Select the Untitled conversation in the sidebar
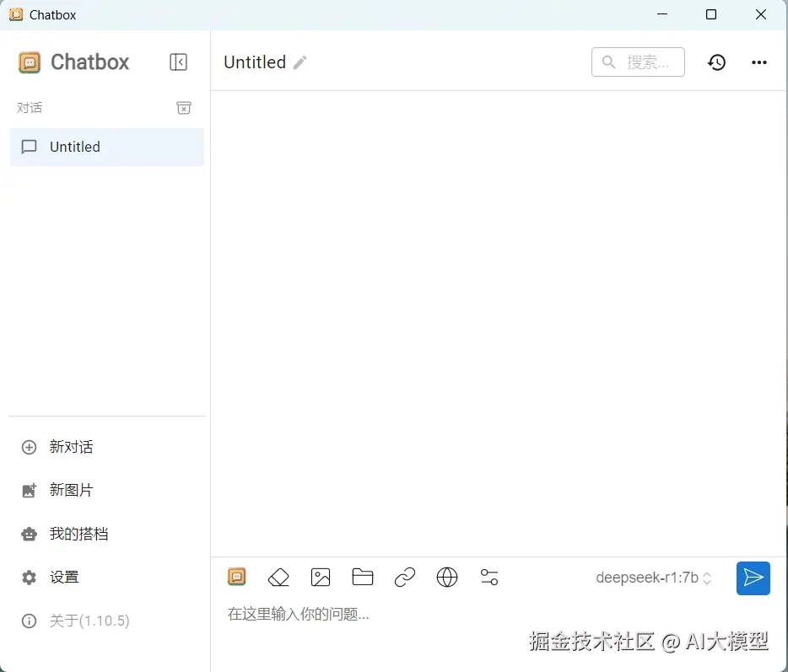This screenshot has height=672, width=788. (107, 147)
